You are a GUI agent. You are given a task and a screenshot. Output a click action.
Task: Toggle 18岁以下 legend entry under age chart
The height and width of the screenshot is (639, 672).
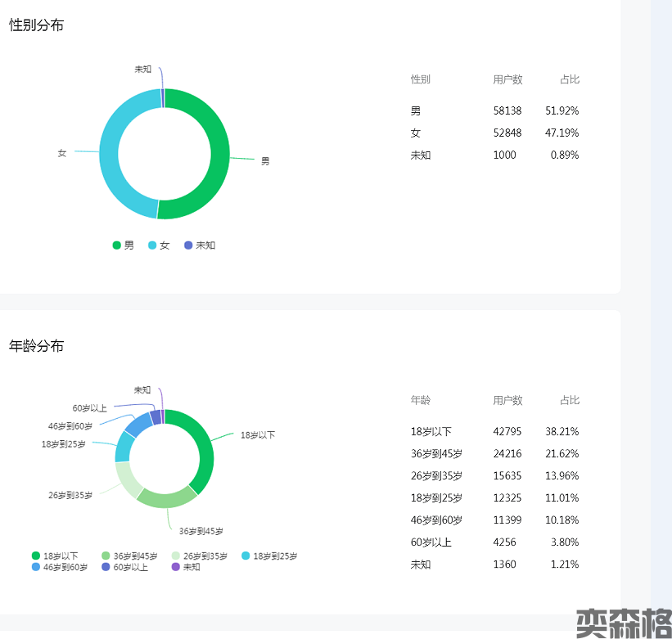pyautogui.click(x=54, y=556)
